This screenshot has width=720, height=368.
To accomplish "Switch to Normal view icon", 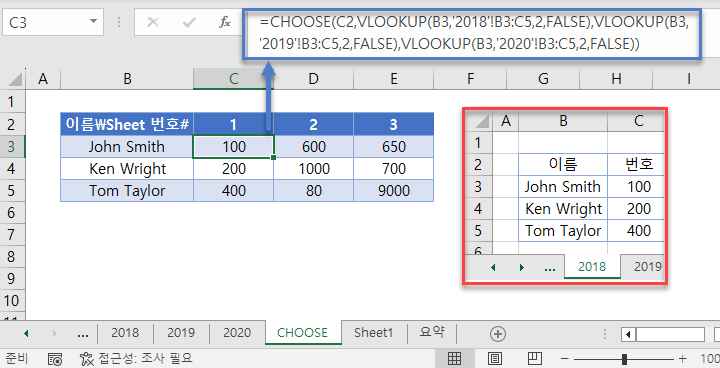I will (454, 359).
